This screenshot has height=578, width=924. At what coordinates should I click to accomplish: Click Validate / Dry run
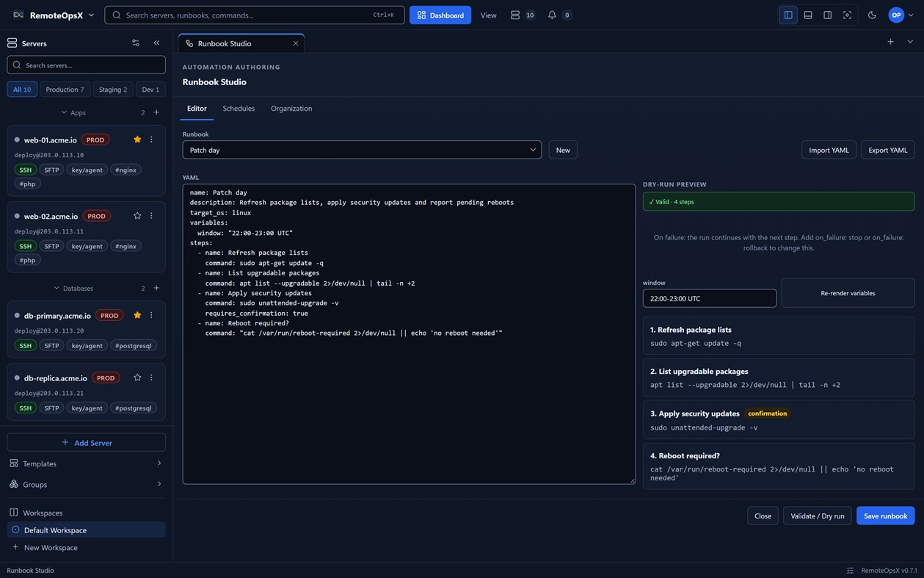pyautogui.click(x=818, y=516)
